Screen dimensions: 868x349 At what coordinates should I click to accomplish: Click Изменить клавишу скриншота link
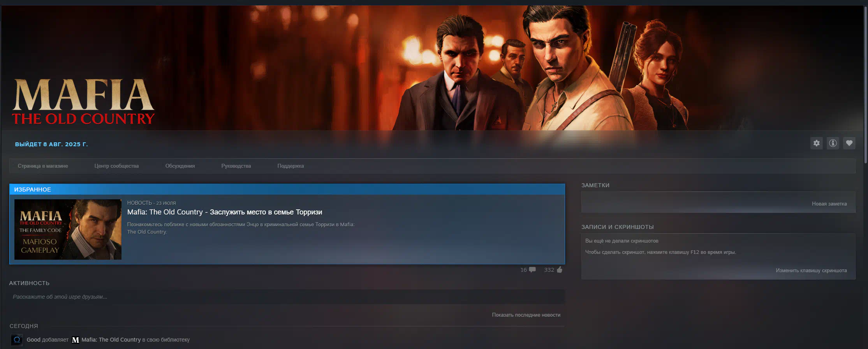pos(811,270)
